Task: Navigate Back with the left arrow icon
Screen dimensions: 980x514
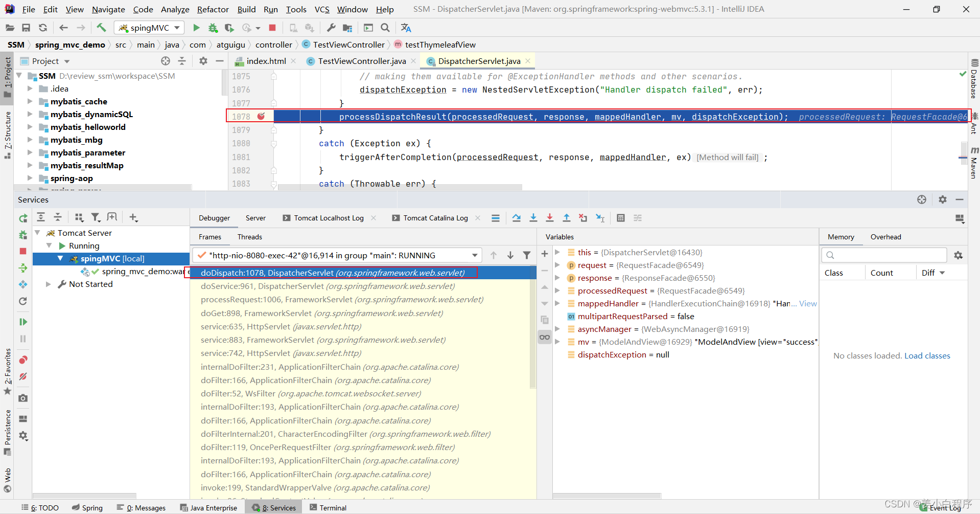Action: coord(63,28)
